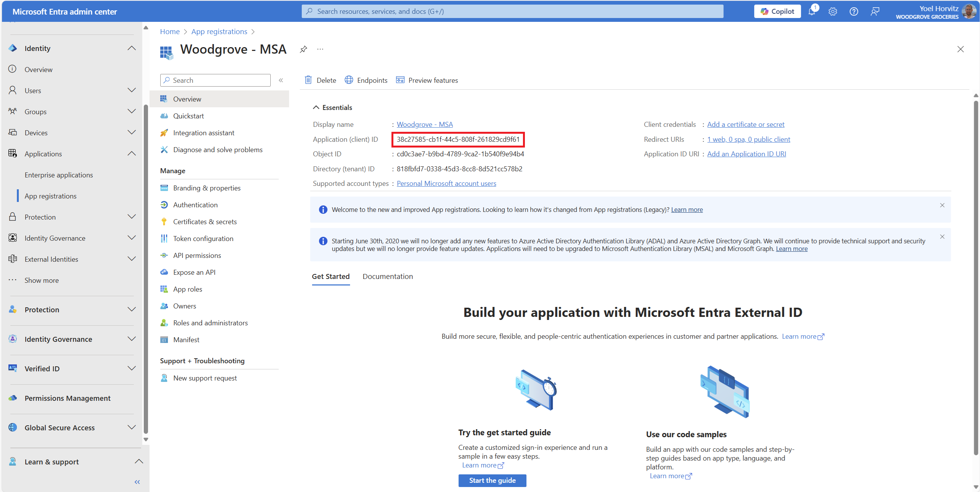This screenshot has height=492, width=980.
Task: Dismiss the ADAL deprecation info banner
Action: pyautogui.click(x=942, y=237)
